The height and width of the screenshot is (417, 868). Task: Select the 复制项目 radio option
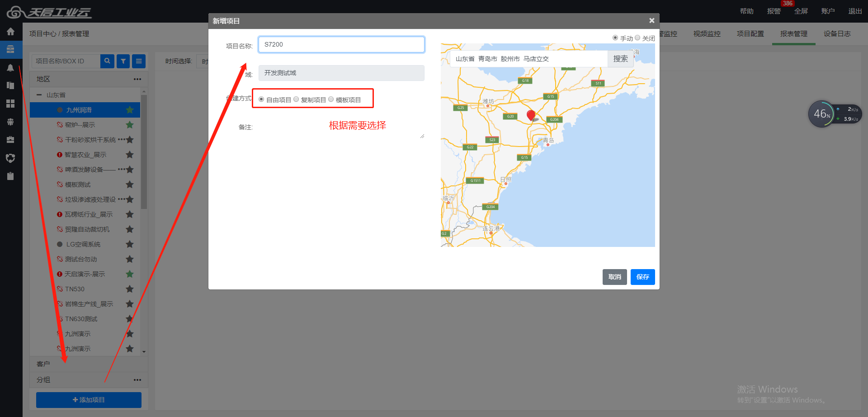point(296,100)
